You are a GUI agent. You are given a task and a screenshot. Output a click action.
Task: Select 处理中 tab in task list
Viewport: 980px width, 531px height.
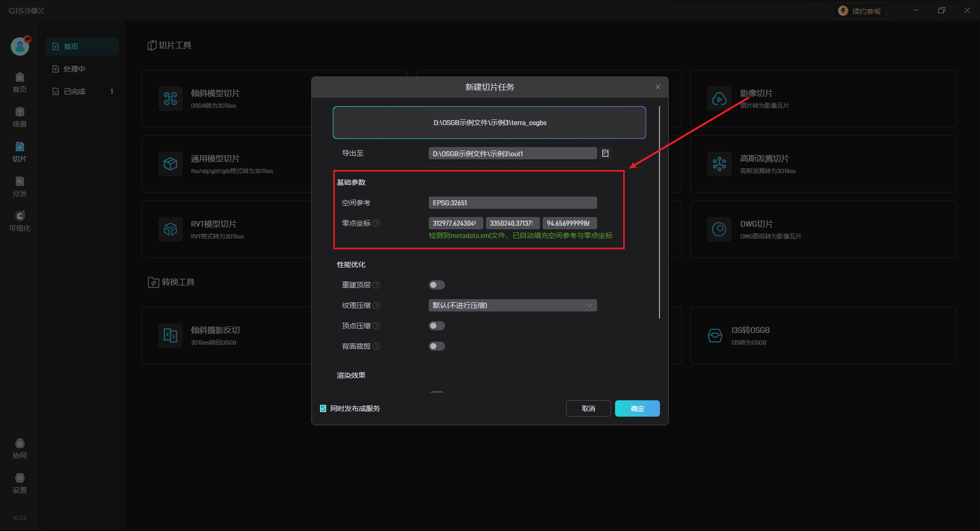tap(82, 69)
